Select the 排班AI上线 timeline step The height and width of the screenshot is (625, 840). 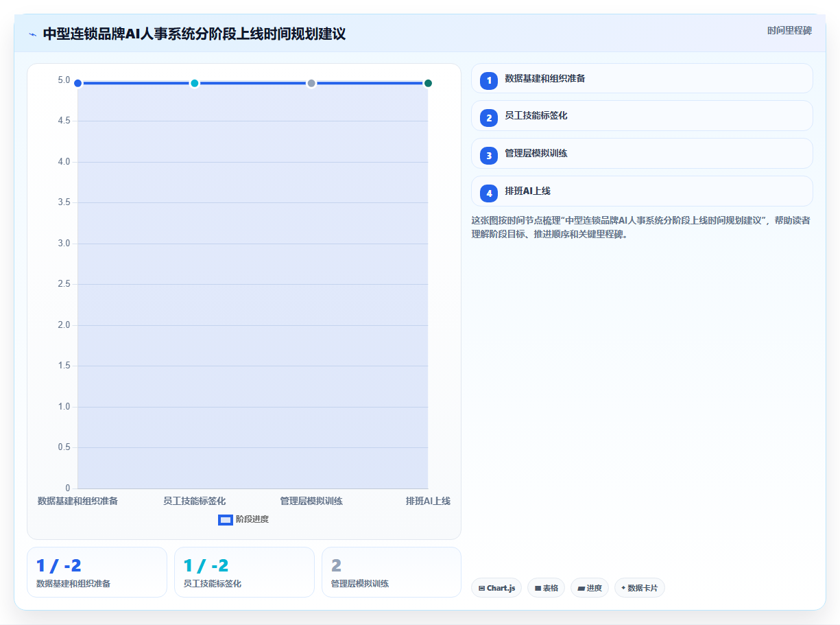(642, 191)
